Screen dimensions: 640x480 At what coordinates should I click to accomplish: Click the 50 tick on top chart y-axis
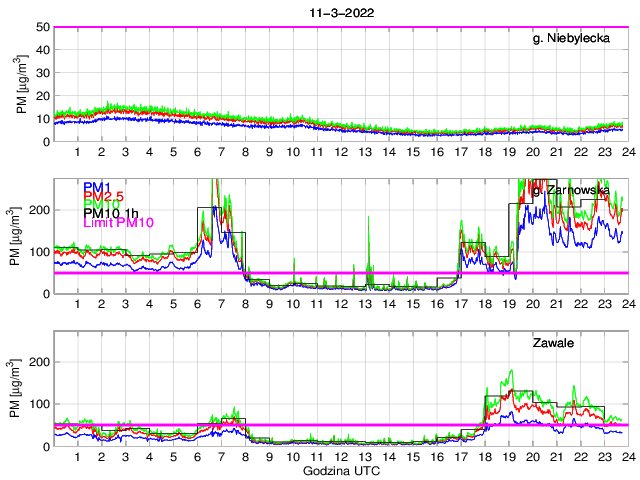click(44, 27)
